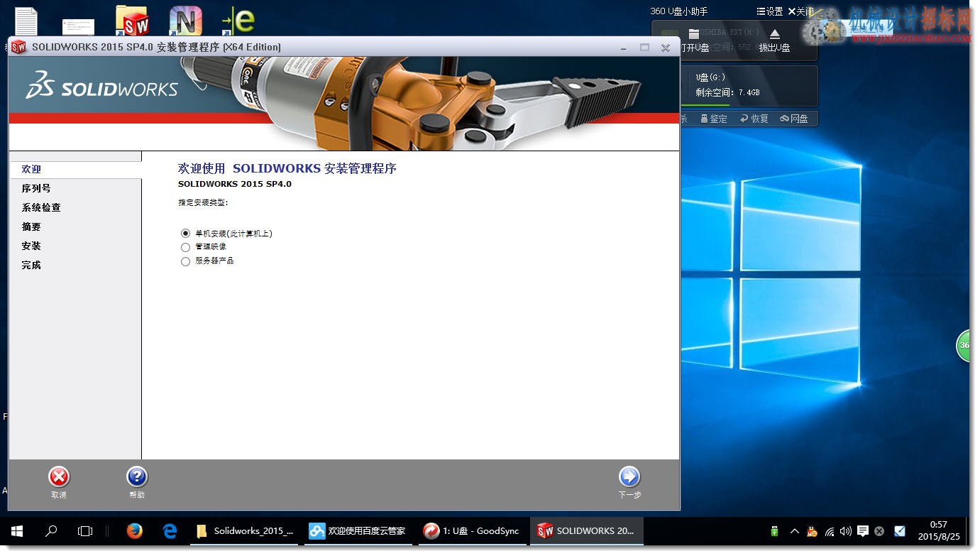Click the gray circled-X tray icon
Image resolution: width=980 pixels, height=556 pixels.
[879, 531]
